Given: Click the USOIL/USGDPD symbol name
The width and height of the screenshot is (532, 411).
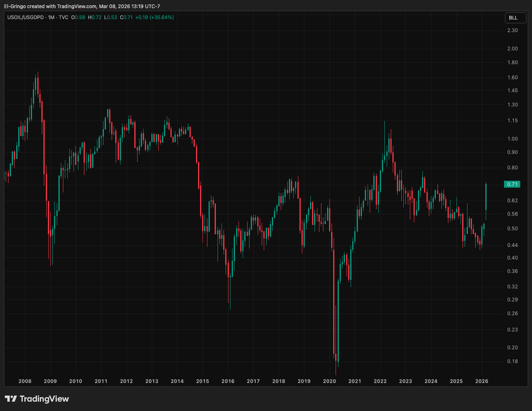Looking at the screenshot, I should pos(25,17).
